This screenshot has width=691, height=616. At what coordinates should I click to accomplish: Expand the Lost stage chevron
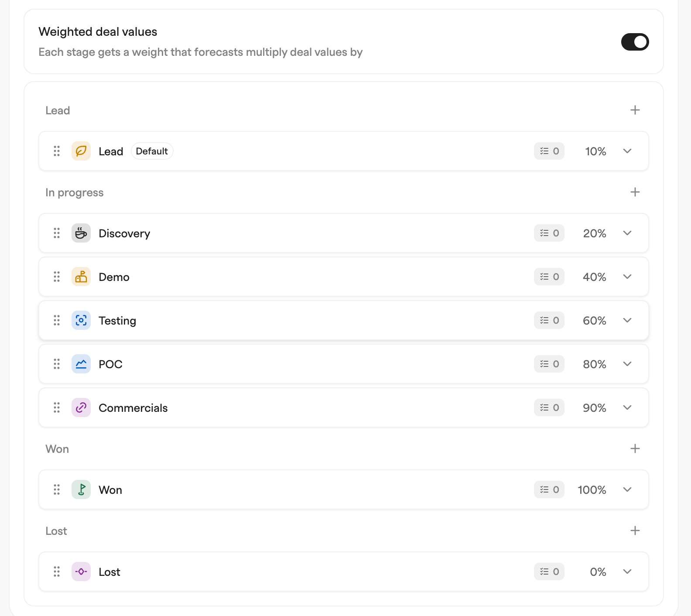pyautogui.click(x=627, y=572)
